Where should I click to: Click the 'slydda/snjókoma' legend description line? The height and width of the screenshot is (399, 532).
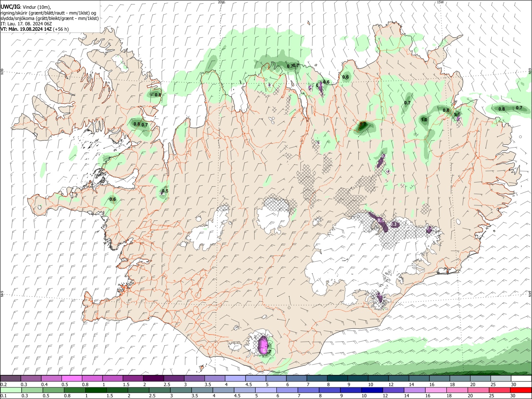coord(49,18)
